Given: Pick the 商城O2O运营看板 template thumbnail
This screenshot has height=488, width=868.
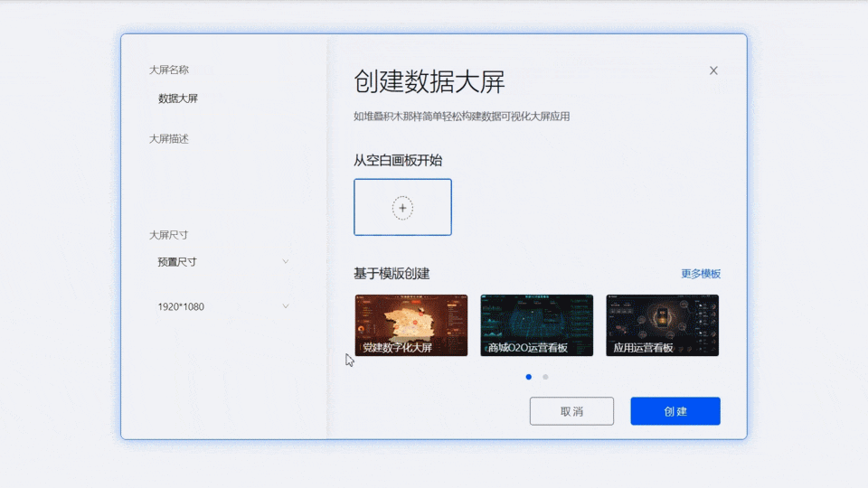Looking at the screenshot, I should pyautogui.click(x=536, y=324).
